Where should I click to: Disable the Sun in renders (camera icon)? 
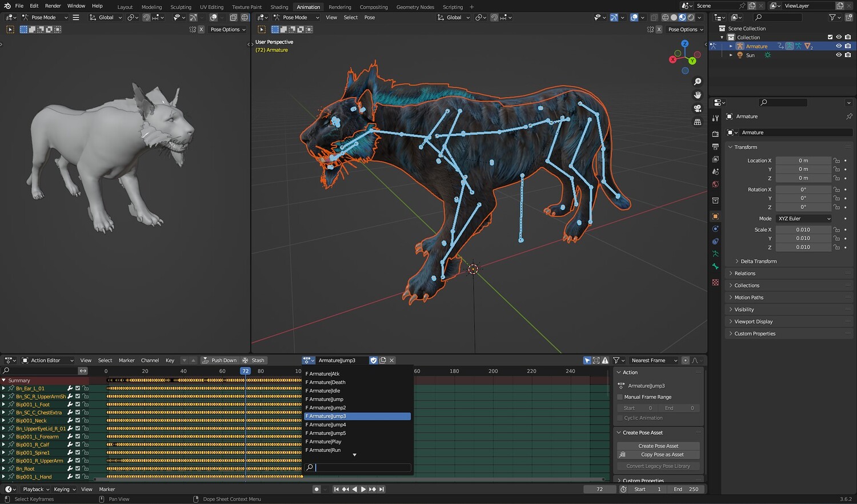pos(848,55)
